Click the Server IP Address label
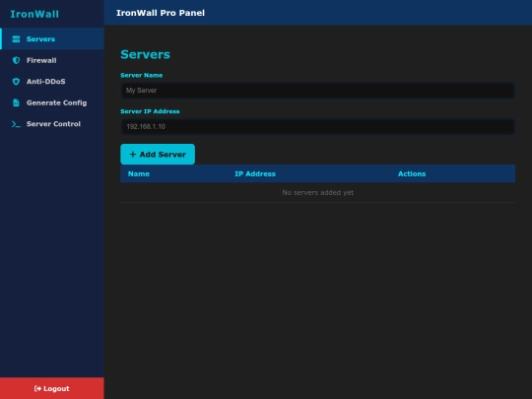 (150, 111)
